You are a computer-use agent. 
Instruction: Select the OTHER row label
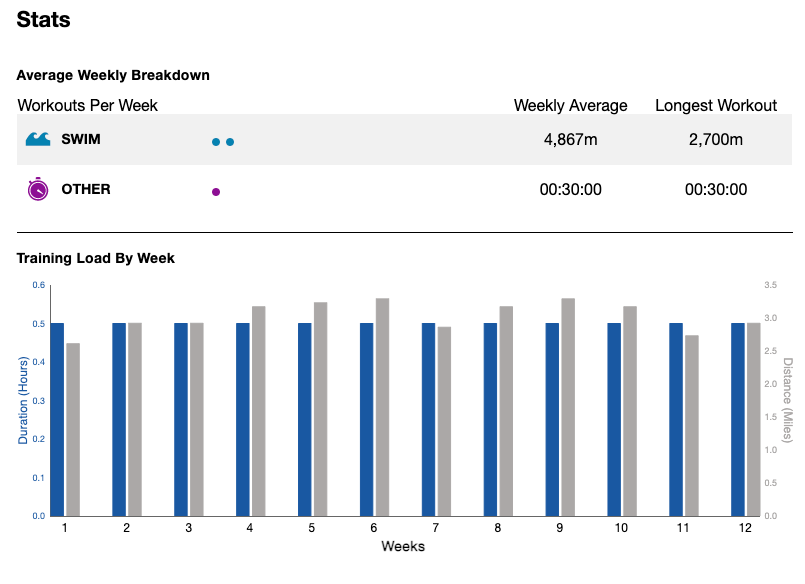(x=86, y=189)
